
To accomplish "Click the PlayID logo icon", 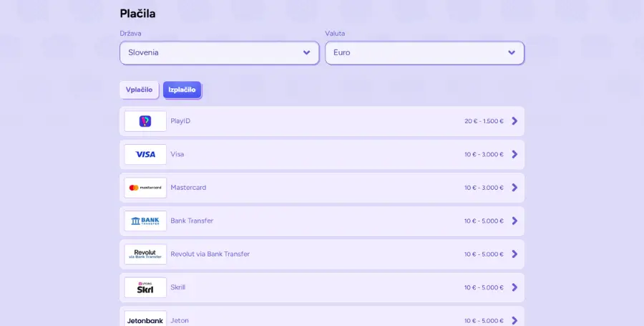I will tap(145, 121).
